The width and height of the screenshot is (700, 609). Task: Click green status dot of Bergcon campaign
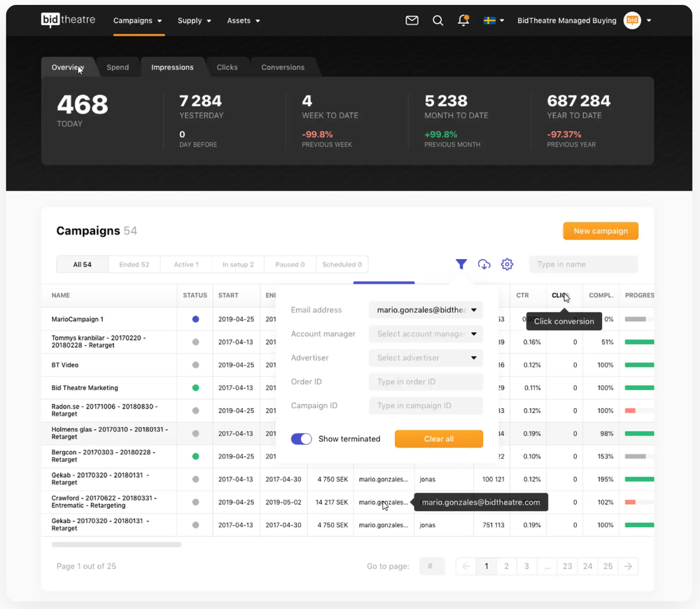[x=195, y=456]
